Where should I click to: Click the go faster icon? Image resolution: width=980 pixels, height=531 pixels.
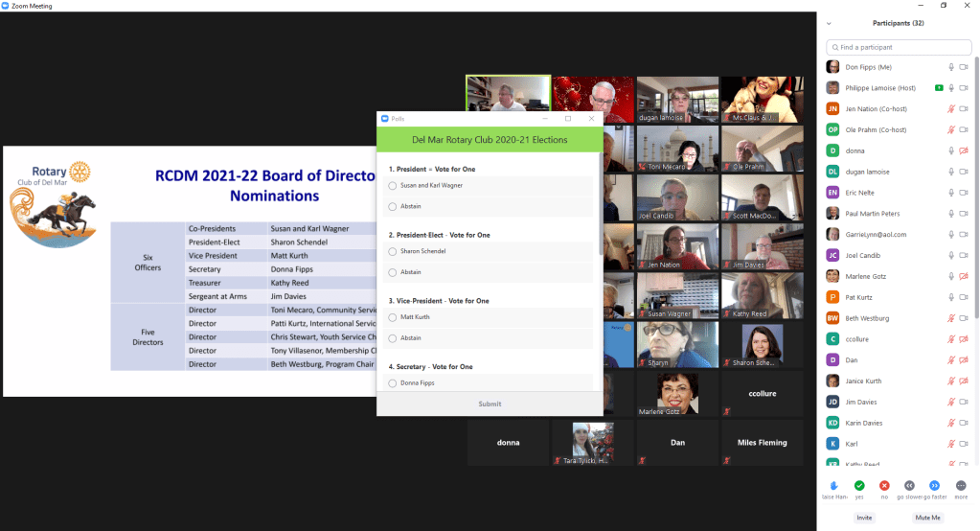click(935, 486)
